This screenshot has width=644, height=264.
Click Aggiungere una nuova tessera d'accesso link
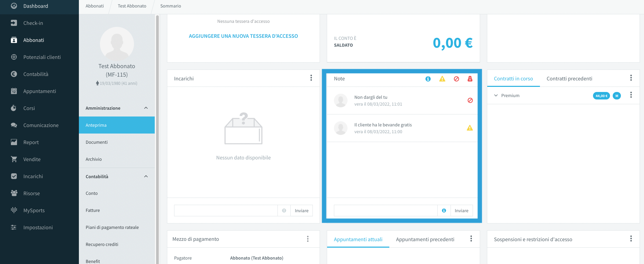pos(243,36)
